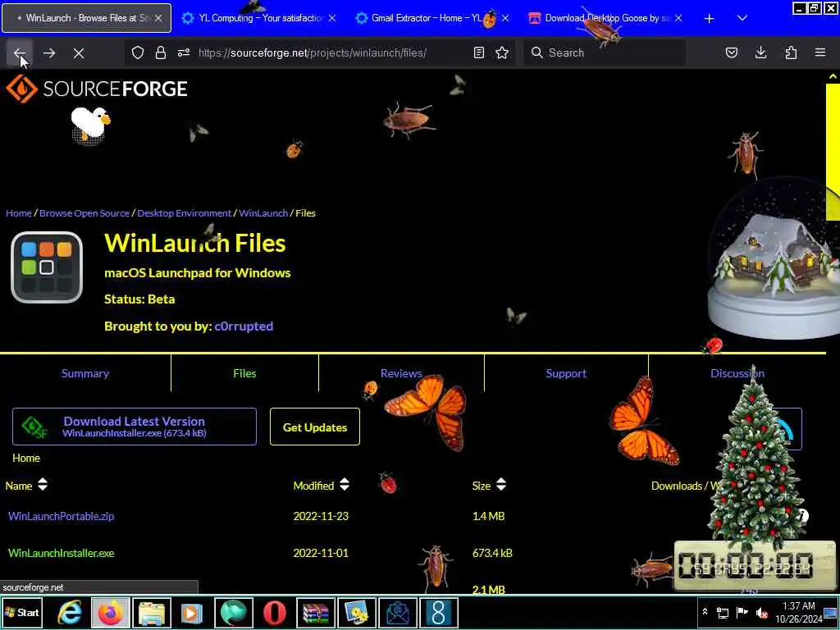Open the Summary project tab
The image size is (840, 630).
85,373
